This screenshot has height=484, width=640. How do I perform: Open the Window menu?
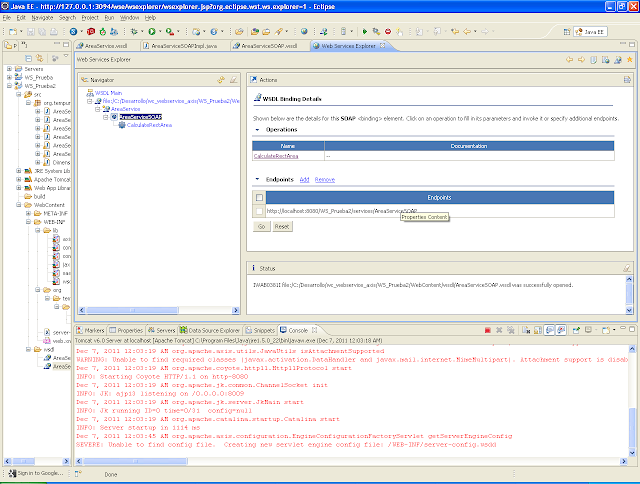point(129,18)
